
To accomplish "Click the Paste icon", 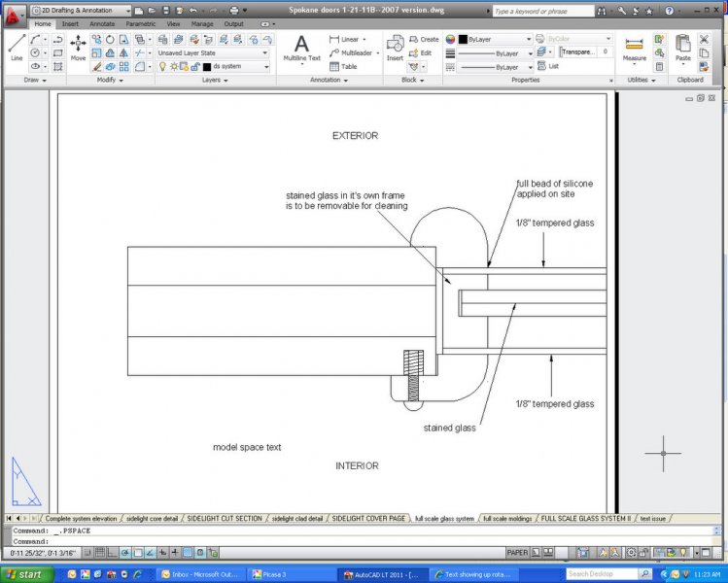I will point(683,48).
